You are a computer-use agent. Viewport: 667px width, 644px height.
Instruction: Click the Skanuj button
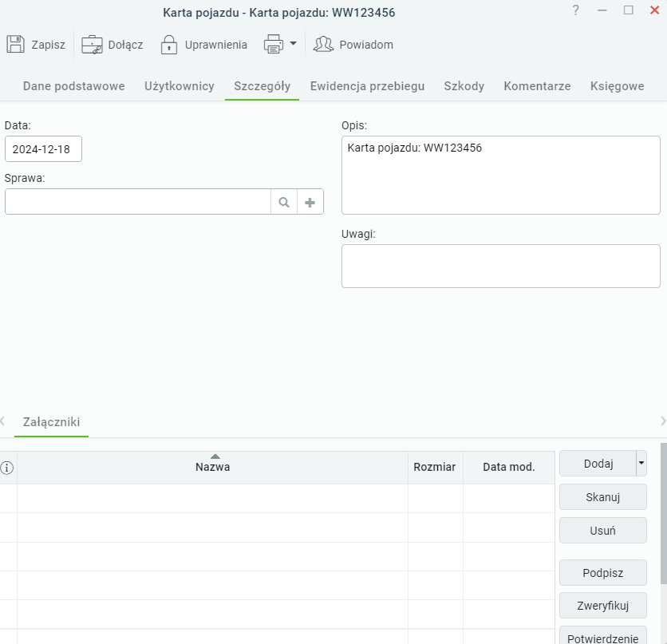(602, 497)
